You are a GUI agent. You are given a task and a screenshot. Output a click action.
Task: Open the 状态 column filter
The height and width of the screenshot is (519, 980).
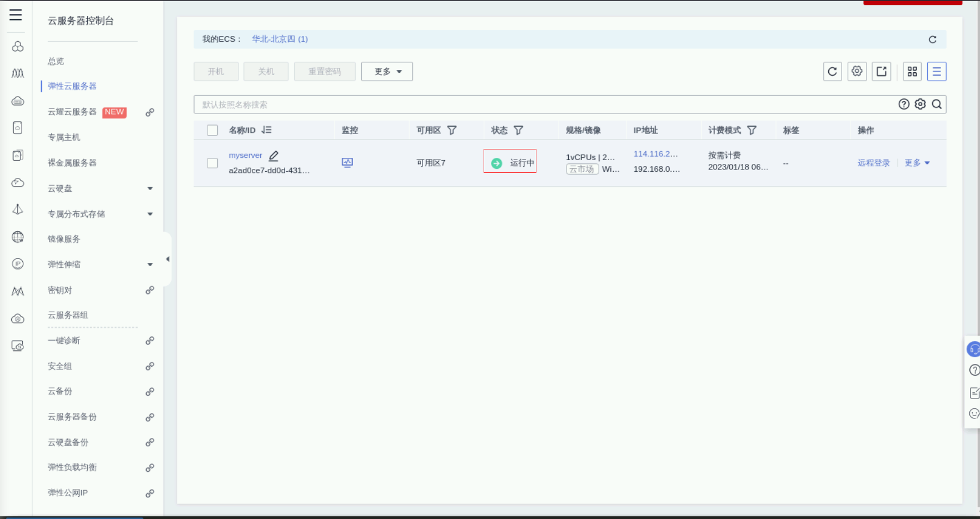click(x=519, y=130)
